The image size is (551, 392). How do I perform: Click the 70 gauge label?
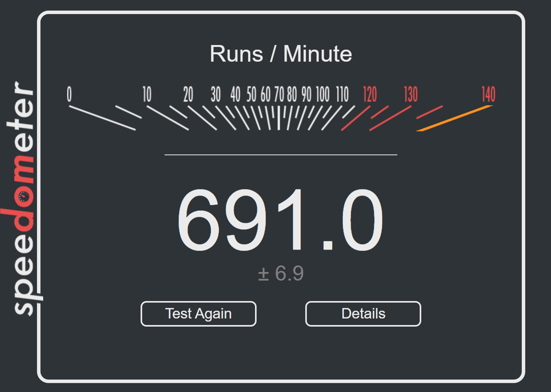pos(279,94)
